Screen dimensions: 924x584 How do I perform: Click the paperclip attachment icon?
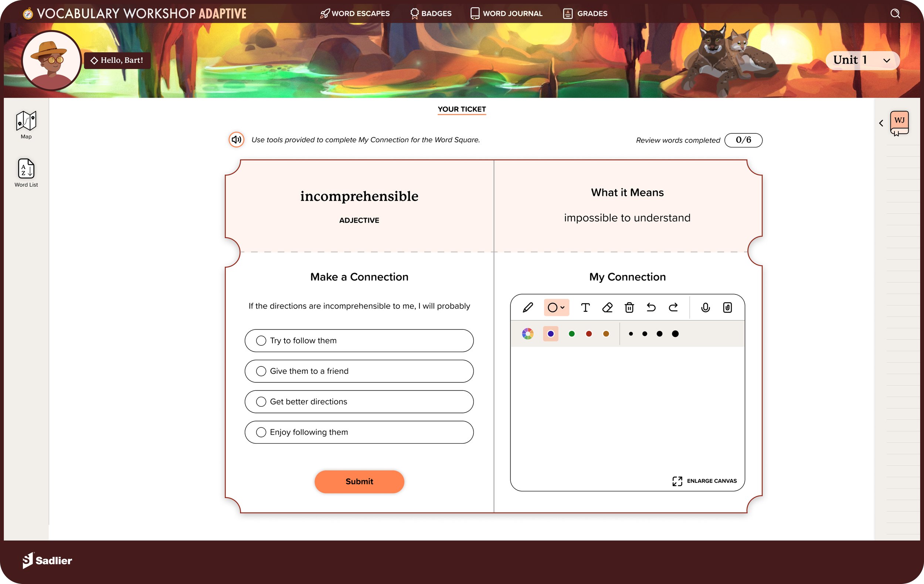pos(727,308)
